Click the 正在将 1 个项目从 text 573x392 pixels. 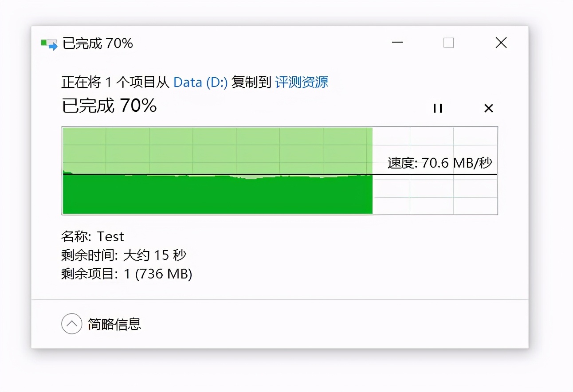click(x=115, y=82)
